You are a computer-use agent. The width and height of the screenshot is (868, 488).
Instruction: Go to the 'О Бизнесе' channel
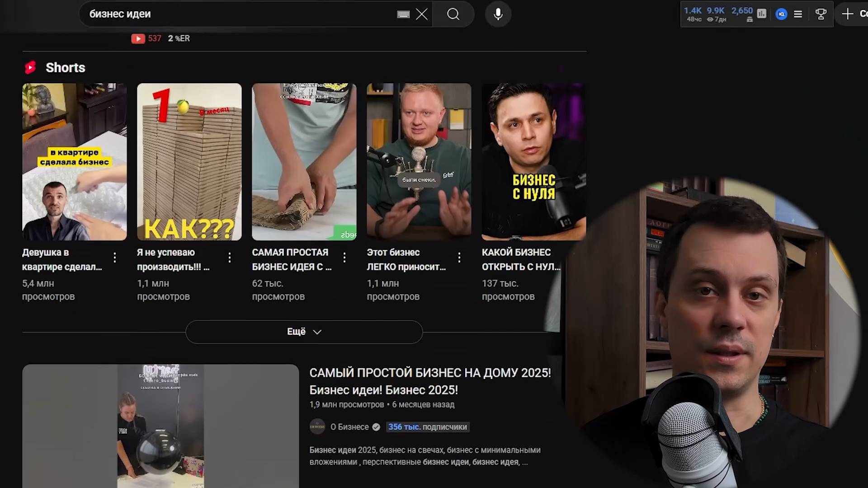click(349, 427)
